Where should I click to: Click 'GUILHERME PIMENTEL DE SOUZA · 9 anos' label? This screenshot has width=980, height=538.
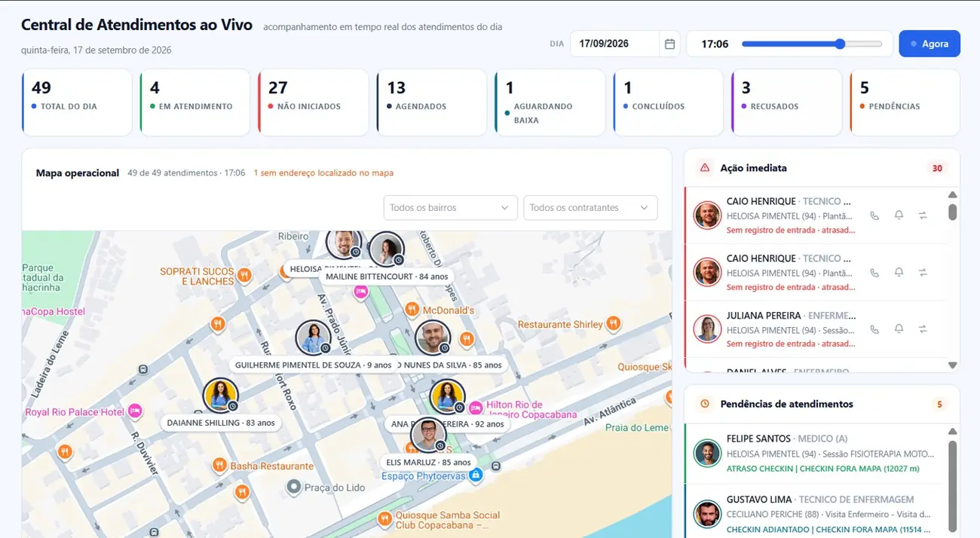[x=314, y=365]
